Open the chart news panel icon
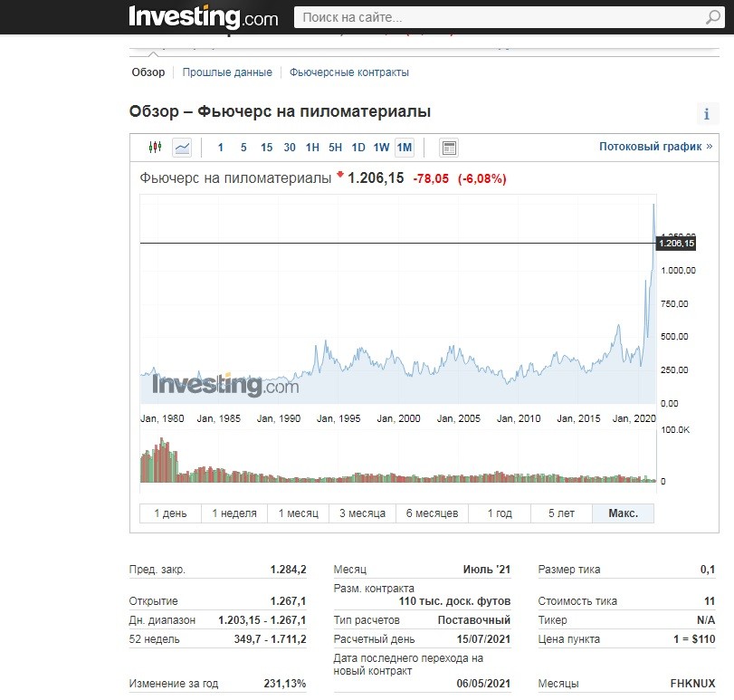734x700 pixels. click(x=449, y=148)
